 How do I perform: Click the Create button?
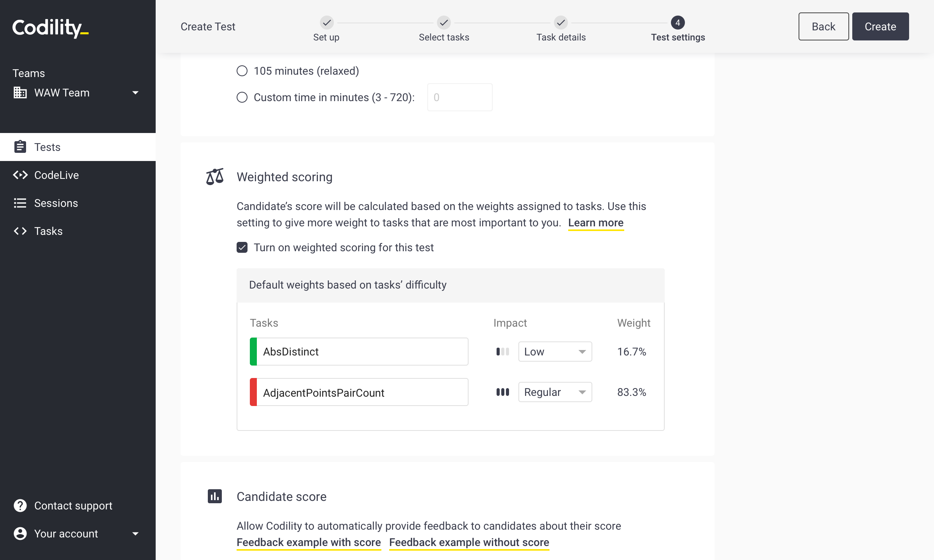pyautogui.click(x=880, y=26)
